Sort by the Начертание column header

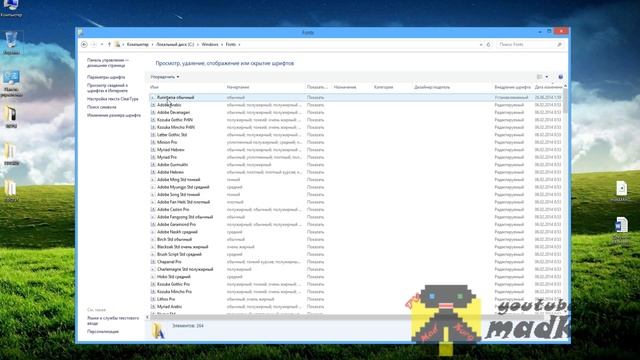tap(265, 87)
